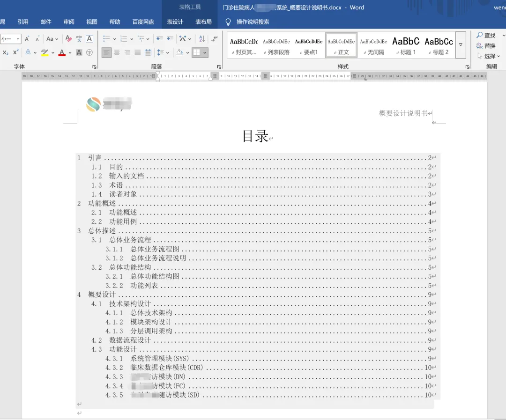
Task: Open the 百度网盘 tab
Action: [143, 22]
